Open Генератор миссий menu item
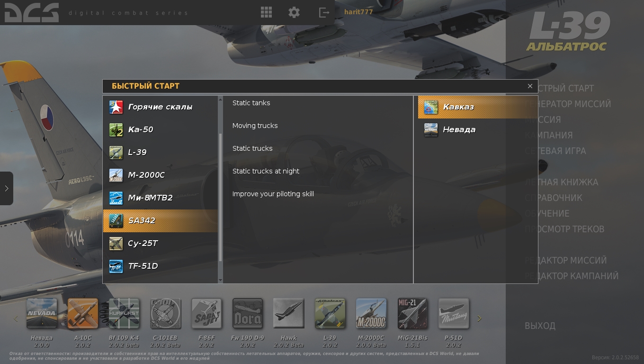The width and height of the screenshot is (644, 364). tap(568, 104)
